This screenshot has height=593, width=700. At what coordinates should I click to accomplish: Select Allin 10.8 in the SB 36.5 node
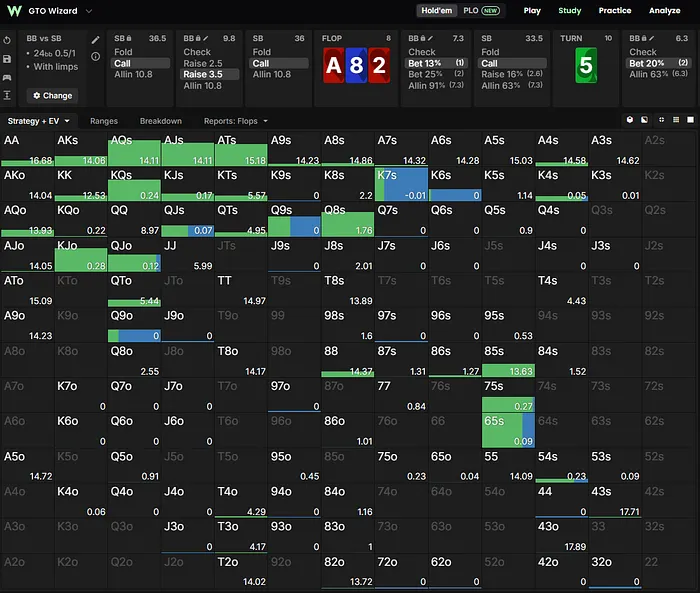click(x=140, y=74)
